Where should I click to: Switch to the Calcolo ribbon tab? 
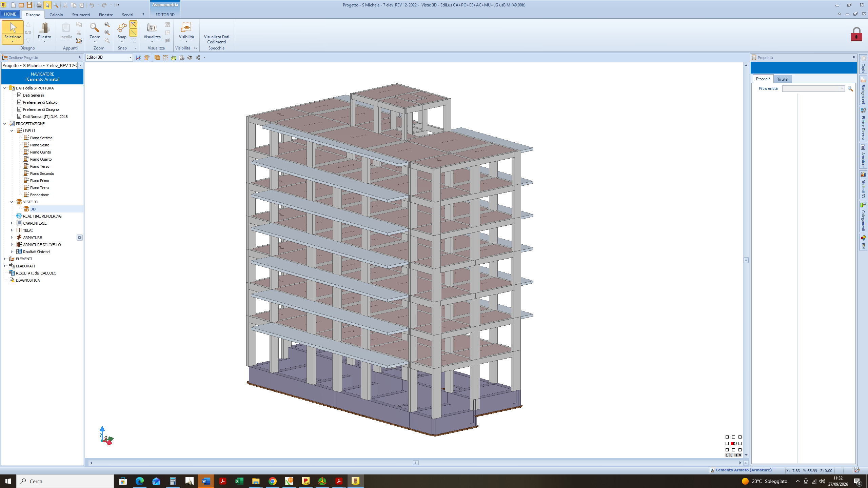56,15
